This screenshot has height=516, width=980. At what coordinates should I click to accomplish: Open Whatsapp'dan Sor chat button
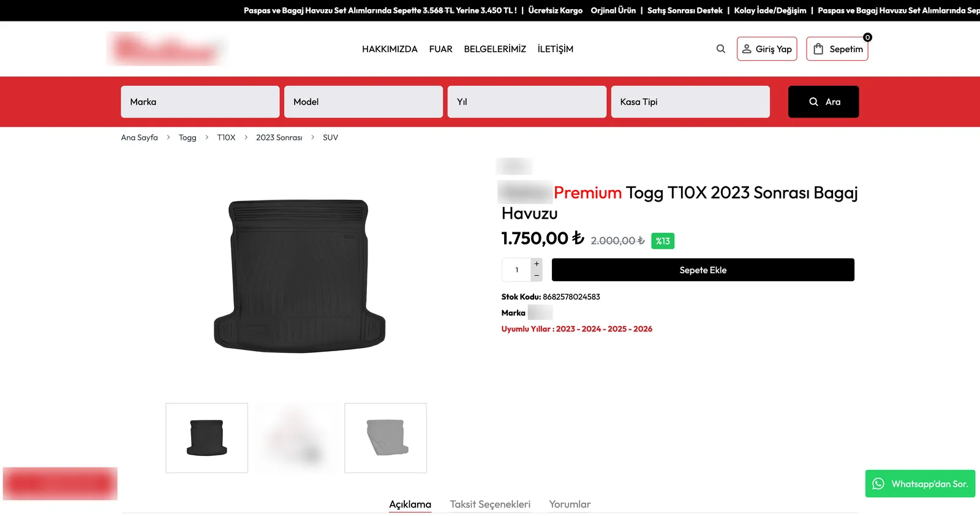920,484
